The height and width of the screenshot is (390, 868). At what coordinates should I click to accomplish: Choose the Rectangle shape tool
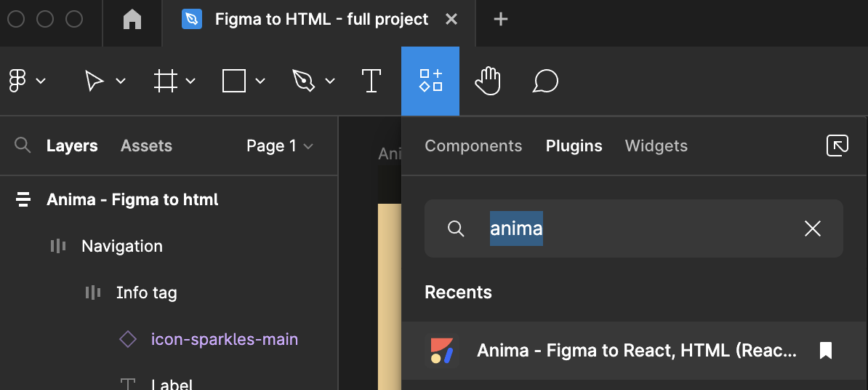click(233, 81)
